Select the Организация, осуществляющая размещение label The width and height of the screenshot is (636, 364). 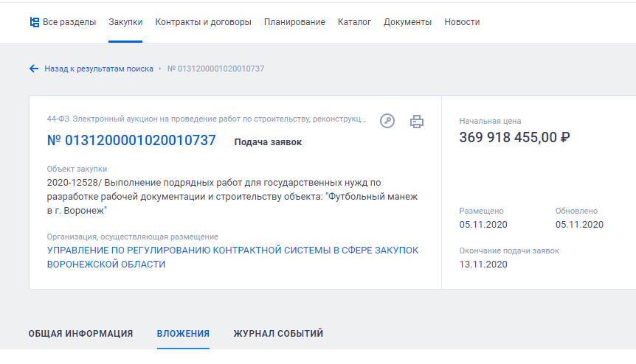coord(132,237)
